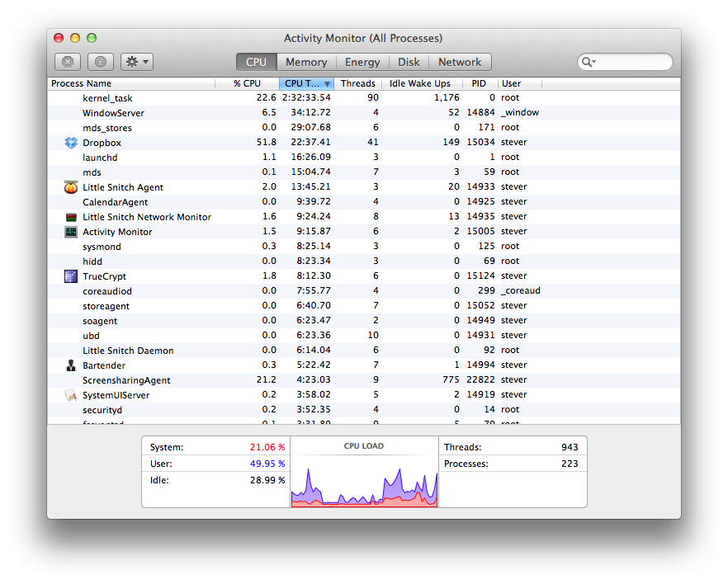Select the SystemUIServer process name
The image size is (728, 584).
116,395
